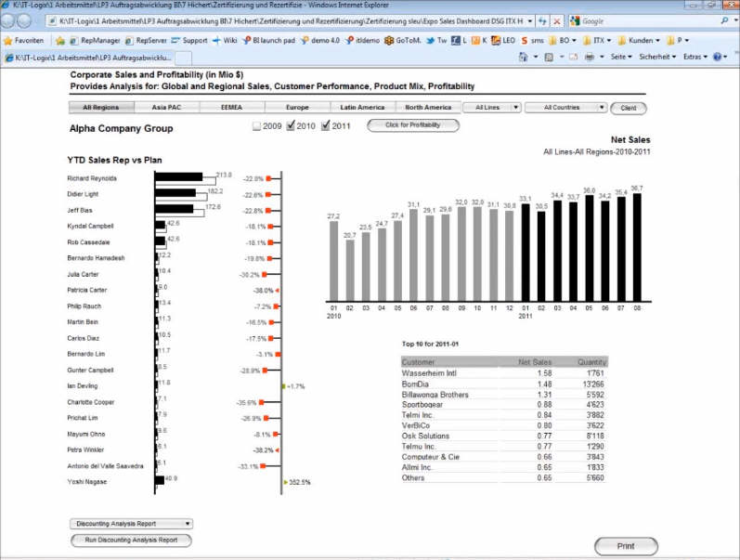Open itldemo bookmark
740x560 pixels.
362,41
